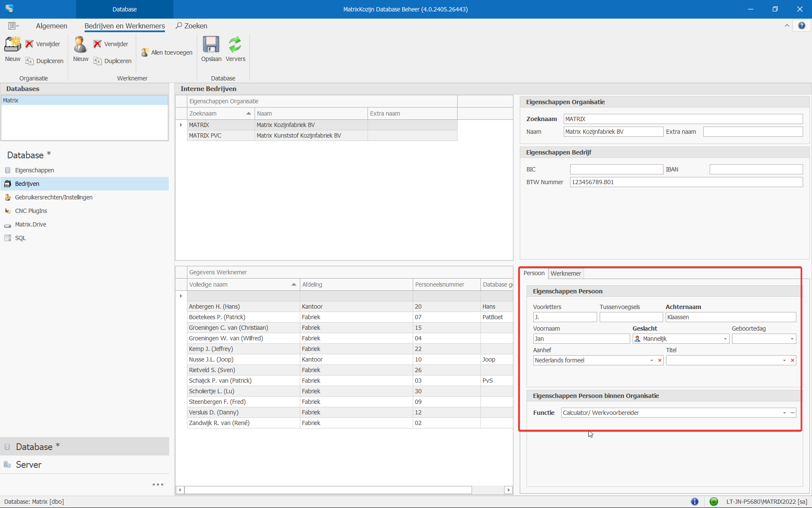Sort by Zoeknaam column header
Image resolution: width=812 pixels, height=508 pixels.
click(x=220, y=113)
